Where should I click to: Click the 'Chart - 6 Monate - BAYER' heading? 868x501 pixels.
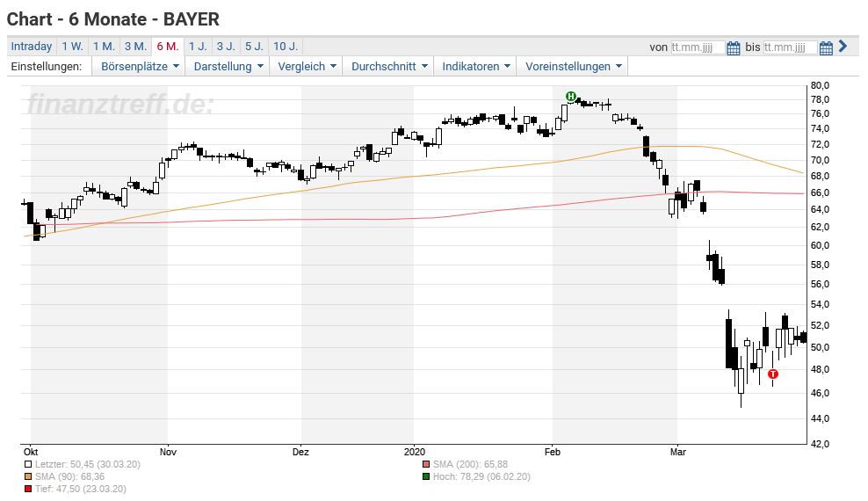point(113,19)
